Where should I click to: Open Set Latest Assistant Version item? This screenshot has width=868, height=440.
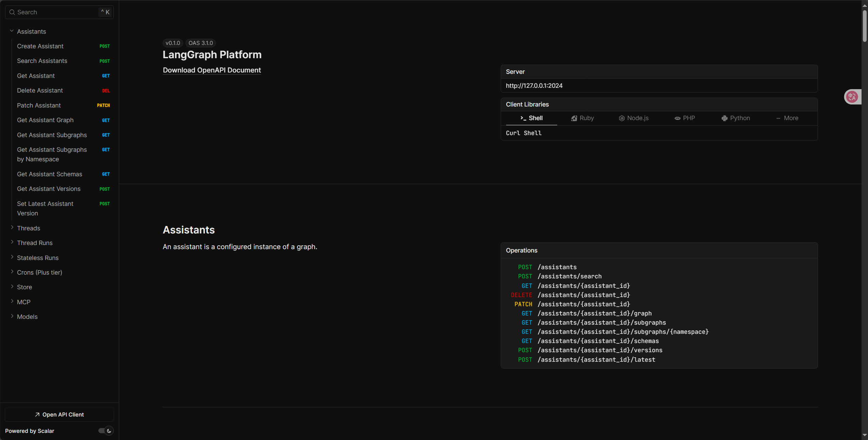pyautogui.click(x=63, y=208)
